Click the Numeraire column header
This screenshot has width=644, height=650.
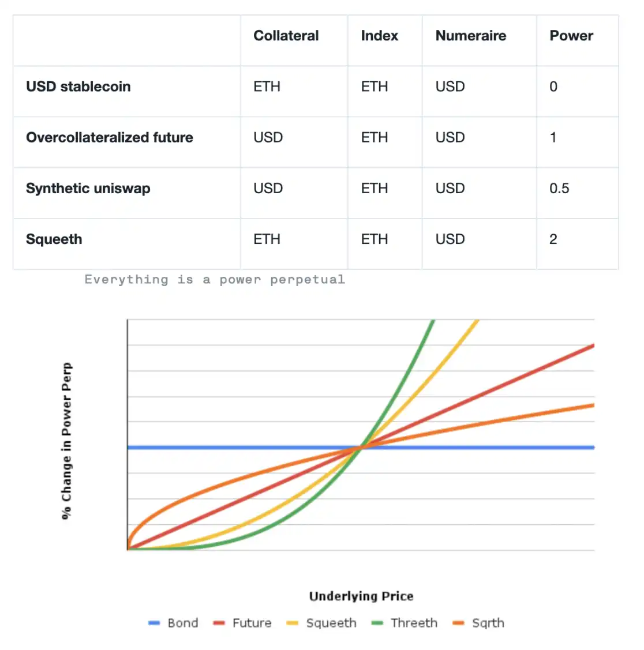click(470, 36)
